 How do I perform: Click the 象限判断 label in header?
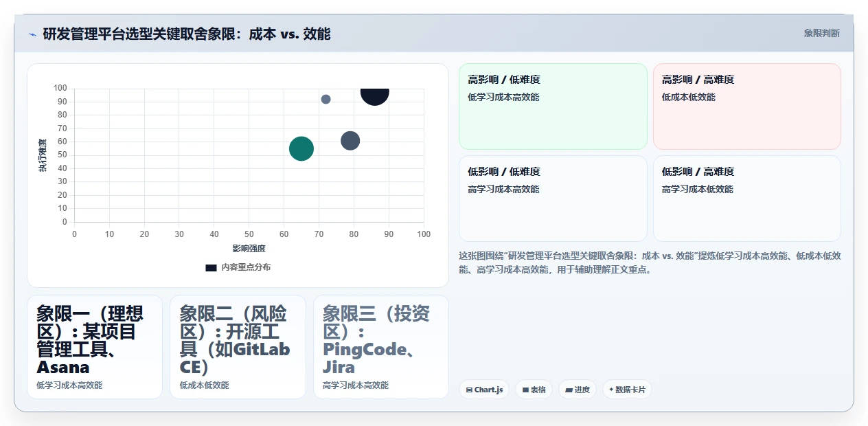pos(821,33)
